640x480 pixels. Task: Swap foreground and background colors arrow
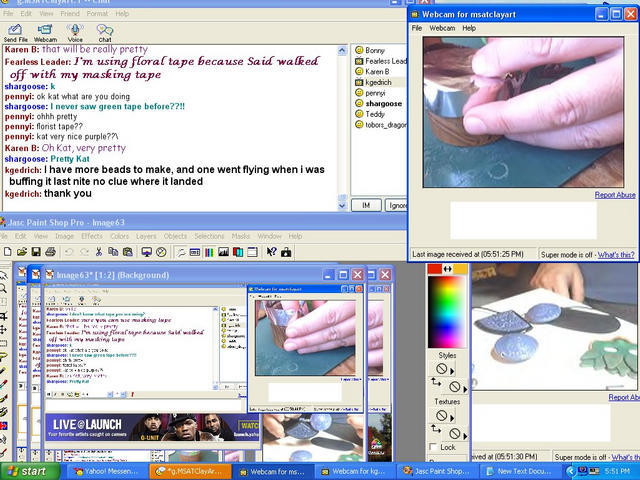coord(448,269)
